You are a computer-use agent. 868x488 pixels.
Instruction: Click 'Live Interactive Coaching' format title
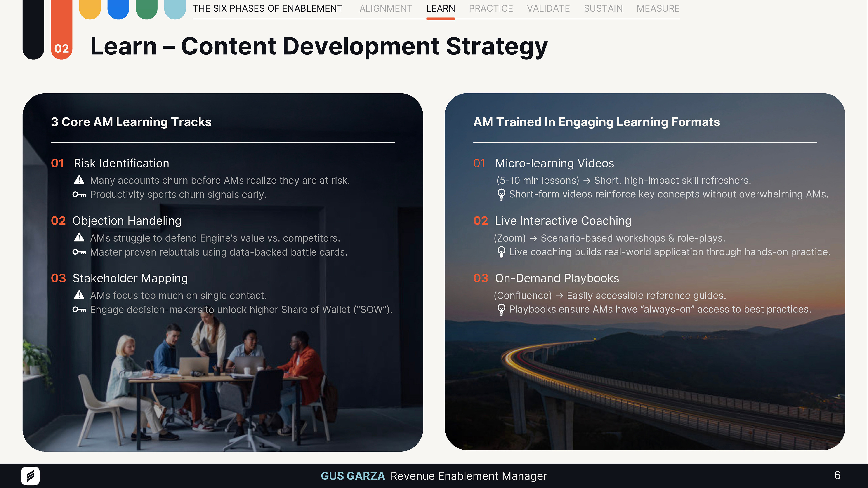click(x=563, y=221)
